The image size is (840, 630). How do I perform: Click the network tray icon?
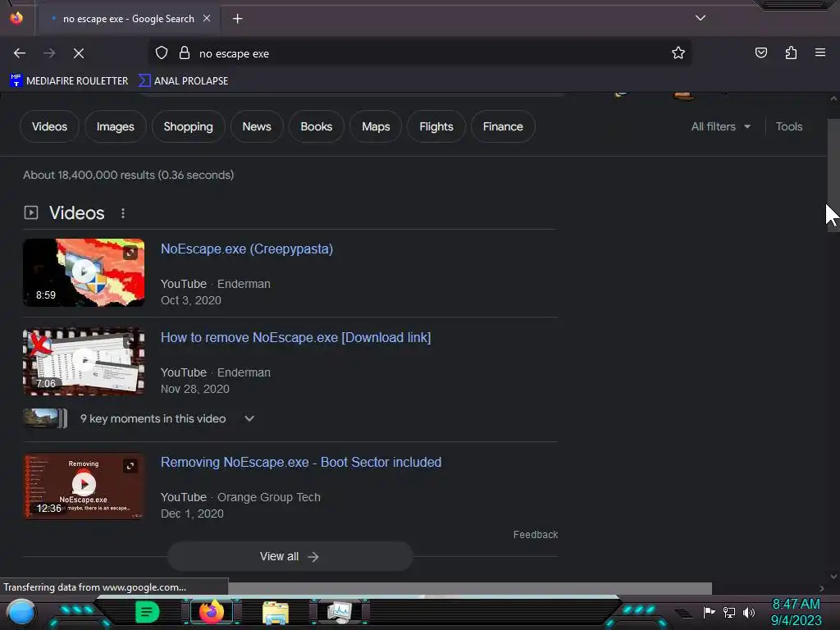729,612
